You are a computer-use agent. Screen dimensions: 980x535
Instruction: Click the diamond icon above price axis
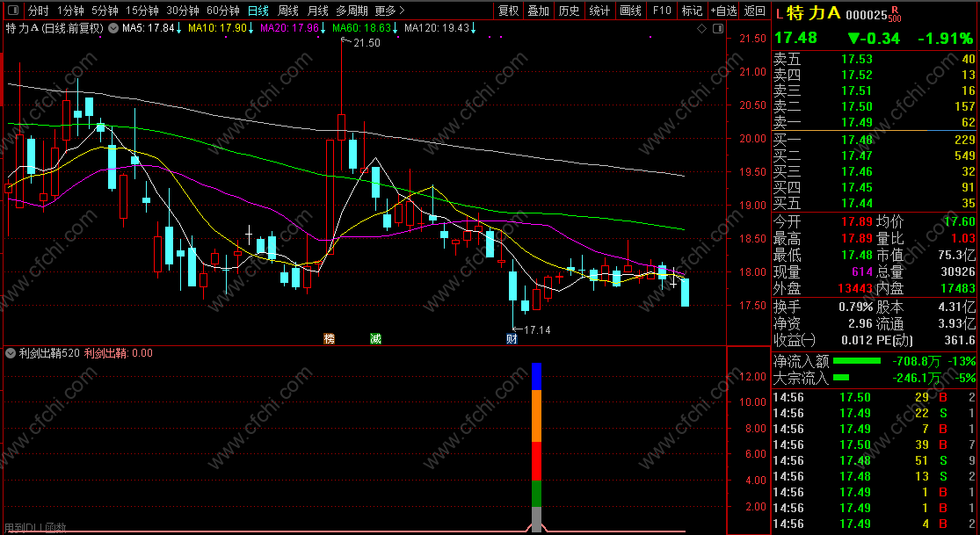click(x=701, y=28)
